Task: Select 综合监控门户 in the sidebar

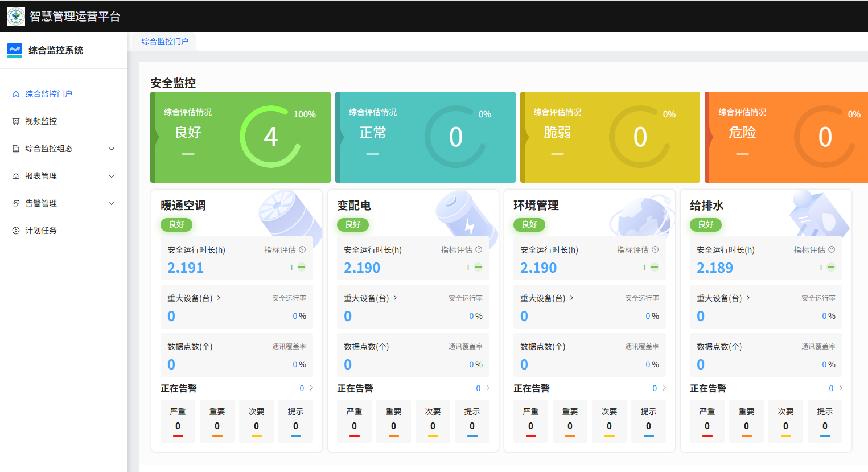Action: click(48, 94)
